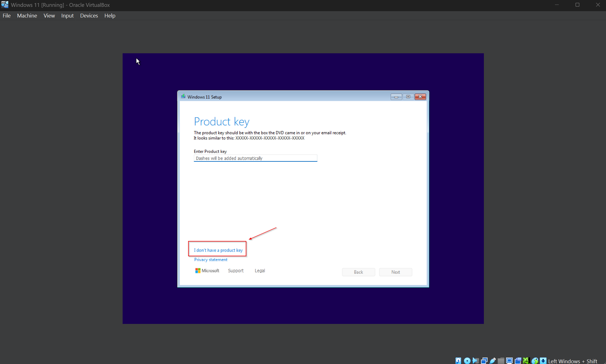Maximize the Windows 11 Setup dialog
Image resolution: width=606 pixels, height=364 pixels.
[408, 97]
